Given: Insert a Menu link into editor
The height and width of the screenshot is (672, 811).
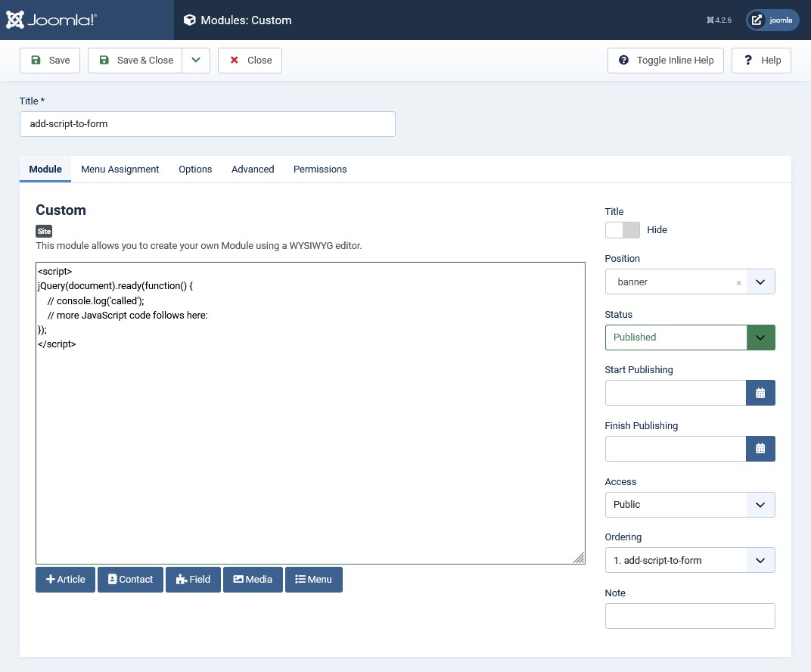Looking at the screenshot, I should point(313,579).
